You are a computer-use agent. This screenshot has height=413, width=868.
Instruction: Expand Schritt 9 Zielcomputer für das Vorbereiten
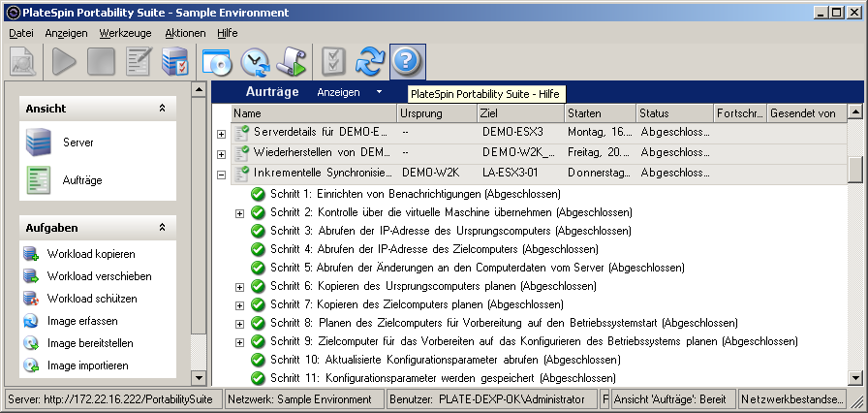(239, 342)
